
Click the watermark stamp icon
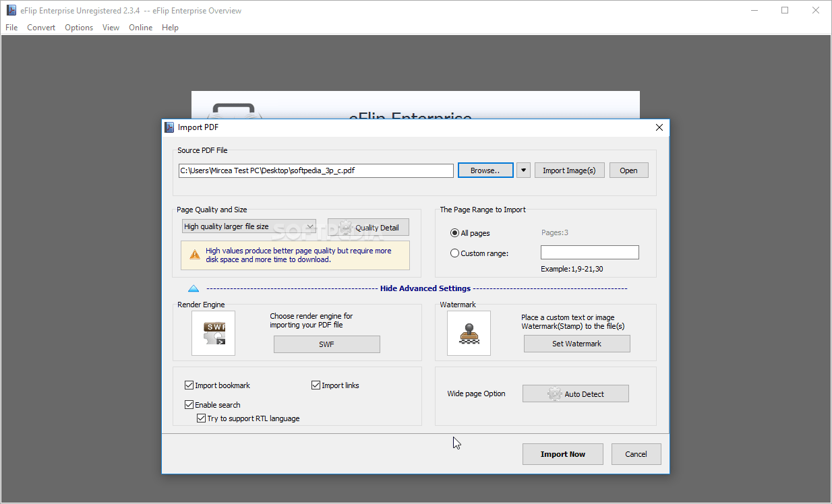[469, 333]
